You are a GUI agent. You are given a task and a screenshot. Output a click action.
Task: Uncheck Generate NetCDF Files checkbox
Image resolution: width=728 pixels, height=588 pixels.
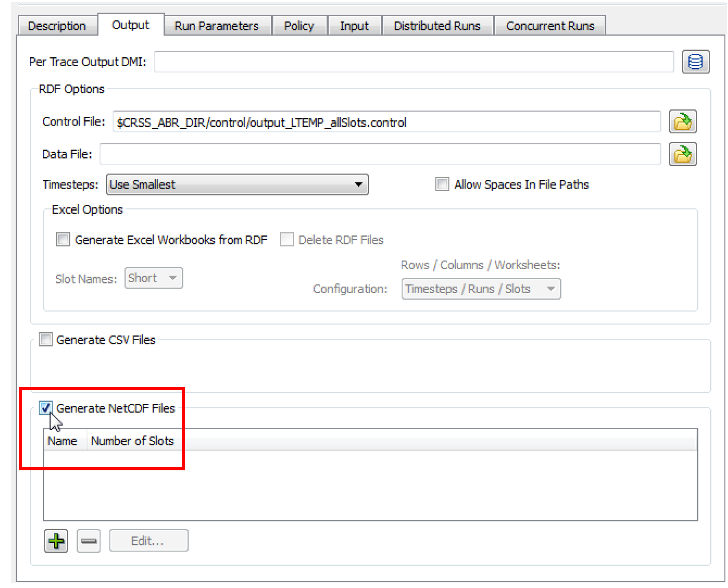[x=46, y=408]
